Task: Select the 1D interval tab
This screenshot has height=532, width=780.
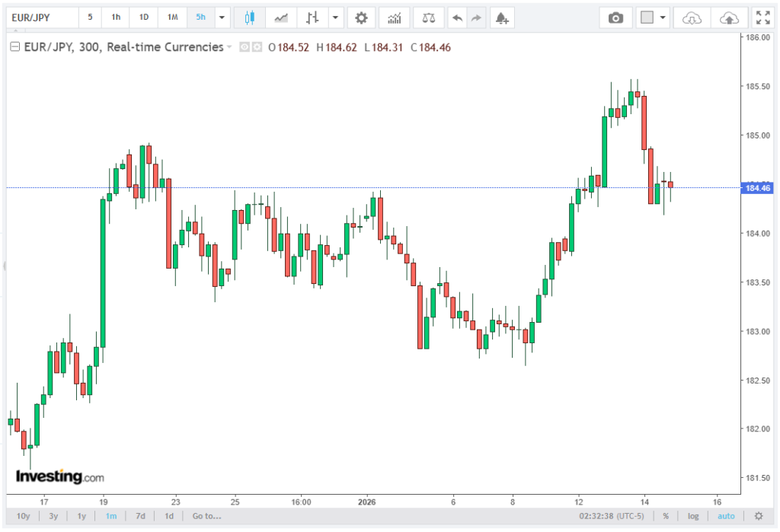Action: [x=144, y=18]
